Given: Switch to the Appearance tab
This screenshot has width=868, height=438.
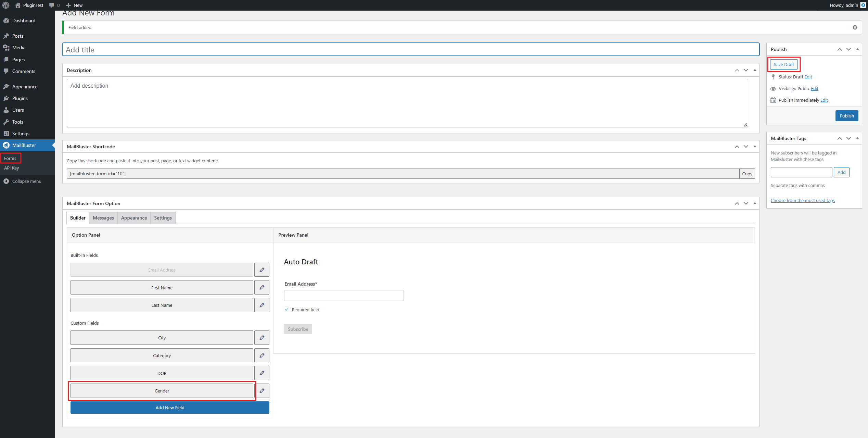Looking at the screenshot, I should (x=134, y=218).
